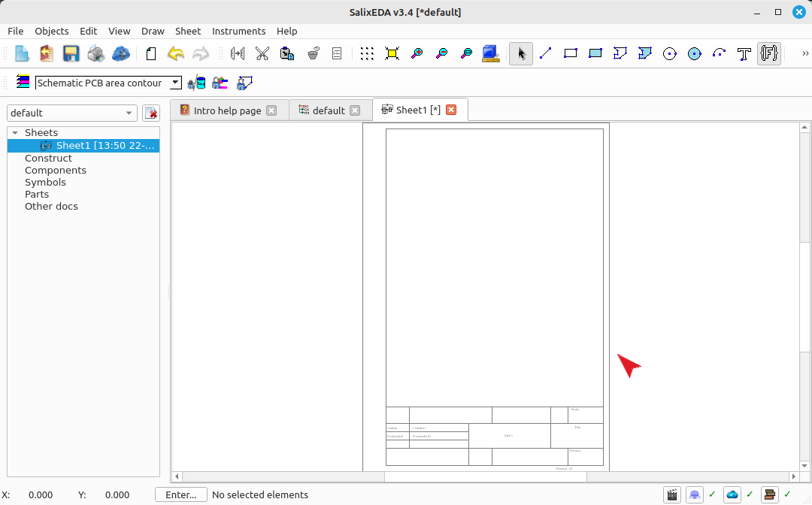Screen dimensions: 812x505
Task: Click the vertical scrollbar down arrow
Action: tap(804, 466)
